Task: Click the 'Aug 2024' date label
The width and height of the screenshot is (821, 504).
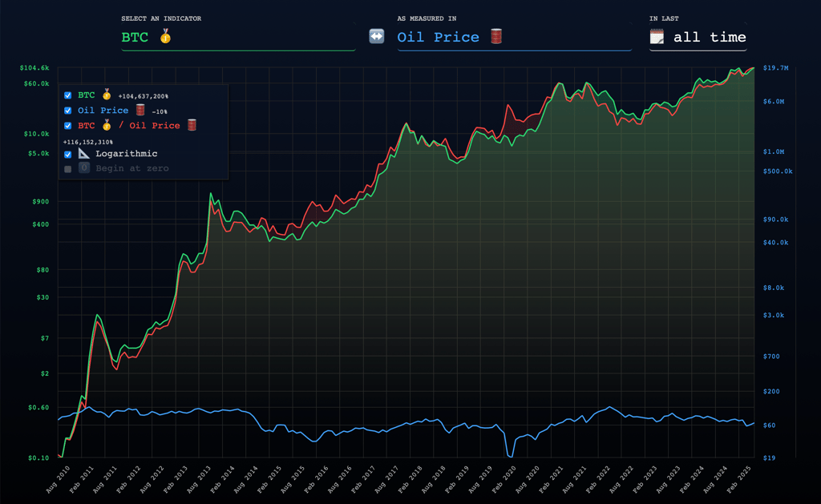Action: [x=714, y=479]
